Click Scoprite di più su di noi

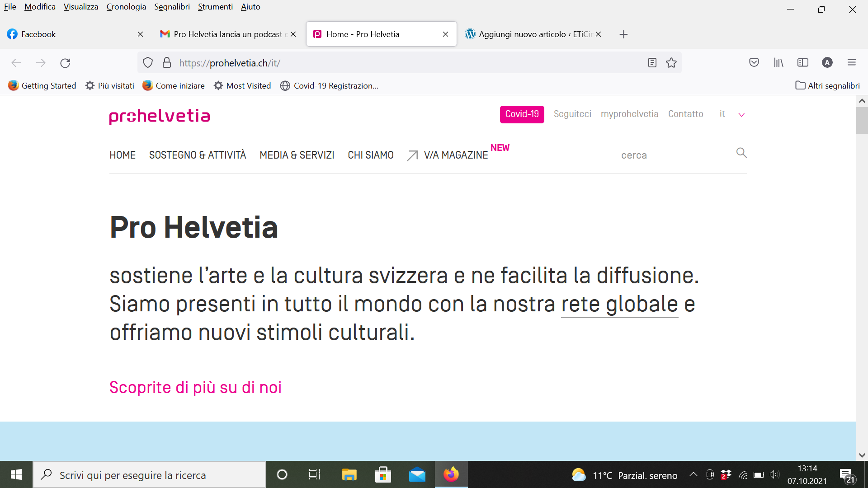tap(196, 387)
